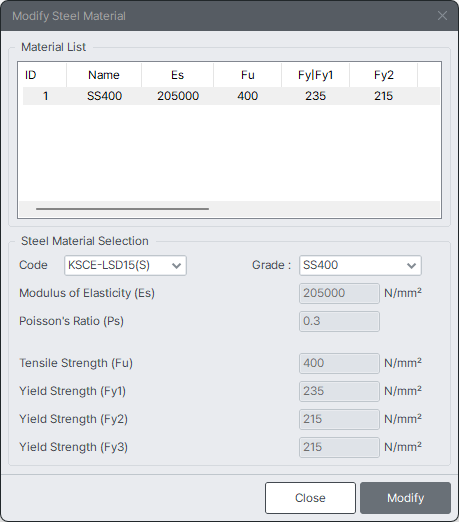
Task: Click the Fy2 column header
Action: pos(383,75)
